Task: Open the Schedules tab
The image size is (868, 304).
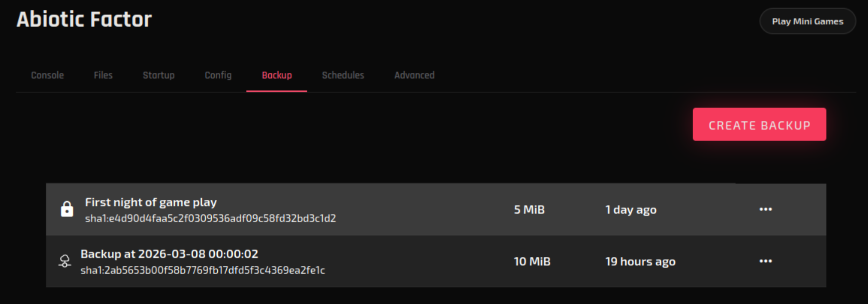Action: pyautogui.click(x=343, y=75)
